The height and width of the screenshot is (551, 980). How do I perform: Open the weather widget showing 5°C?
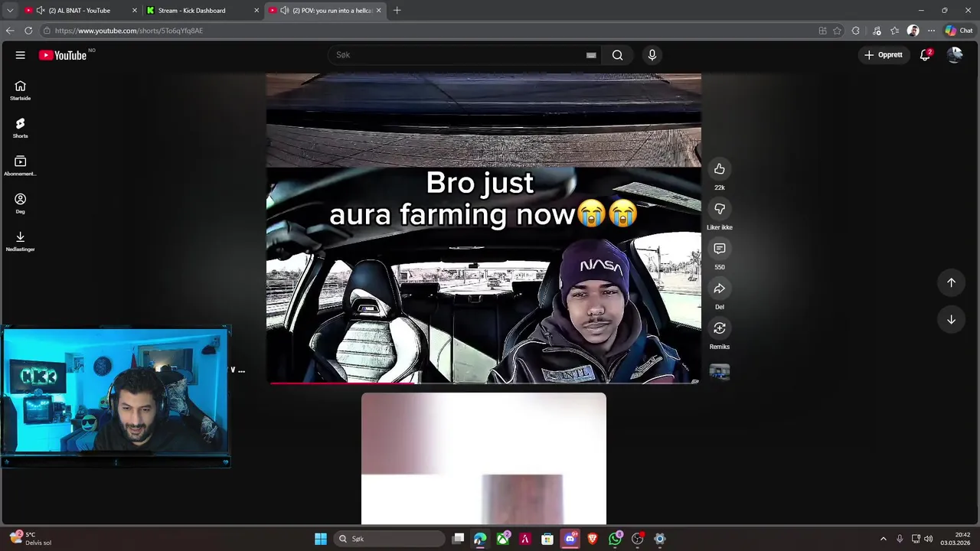(31, 539)
